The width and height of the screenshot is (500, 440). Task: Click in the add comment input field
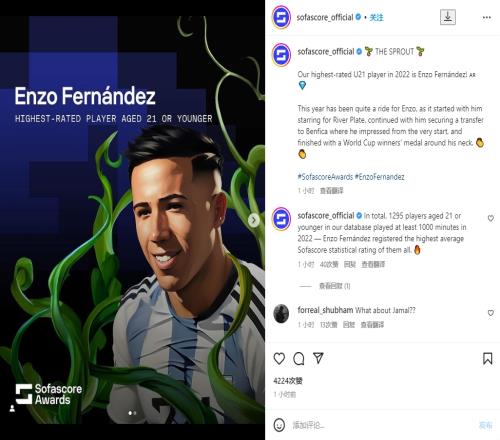pyautogui.click(x=383, y=425)
